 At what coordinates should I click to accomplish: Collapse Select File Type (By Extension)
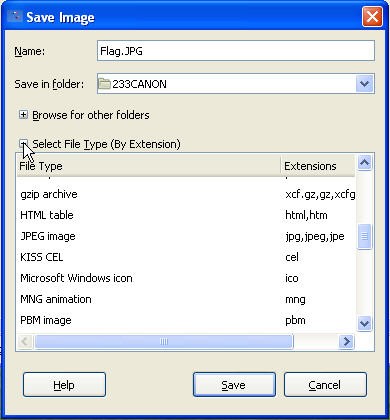click(23, 144)
